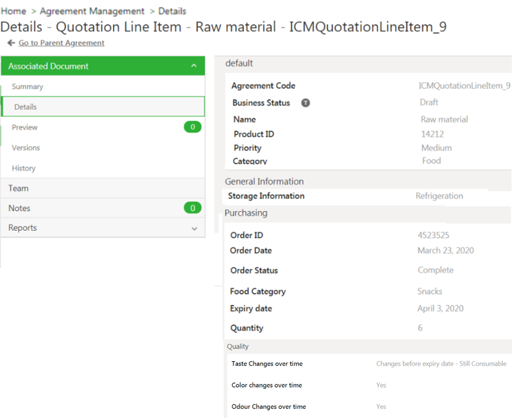Click the Quality section header
Screen dimensions: 512x420
(x=238, y=347)
